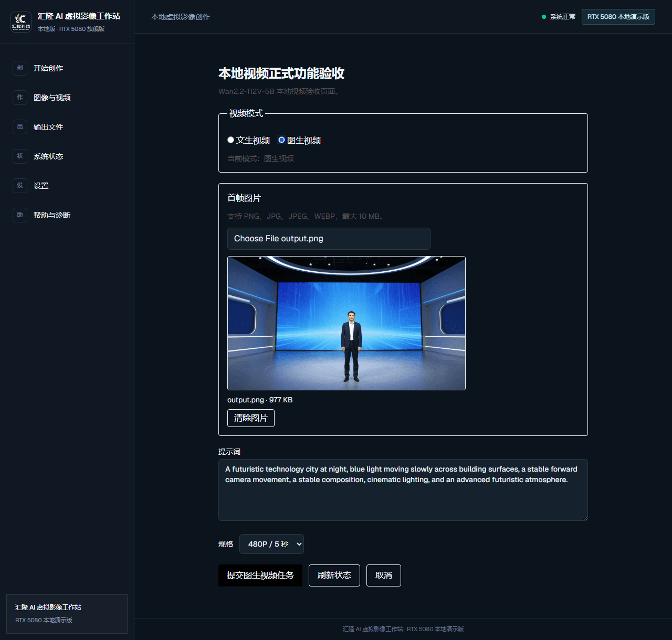Submit with 提交图生视频任务 button
The width and height of the screenshot is (672, 640).
tap(260, 575)
